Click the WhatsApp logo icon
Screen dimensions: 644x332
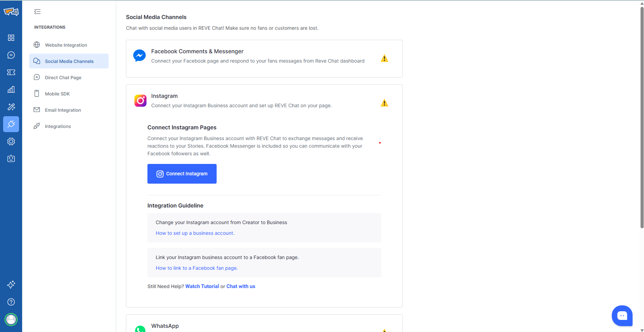[140, 329]
